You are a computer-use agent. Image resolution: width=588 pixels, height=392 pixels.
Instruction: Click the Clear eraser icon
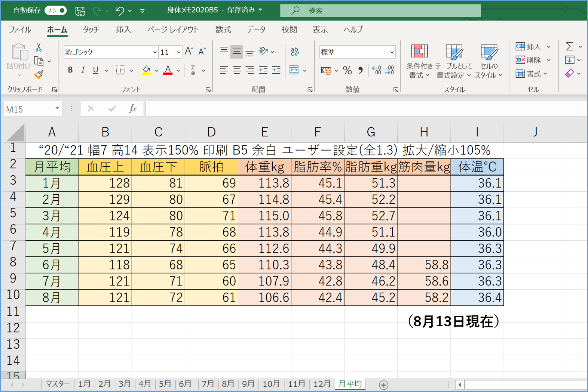[570, 73]
